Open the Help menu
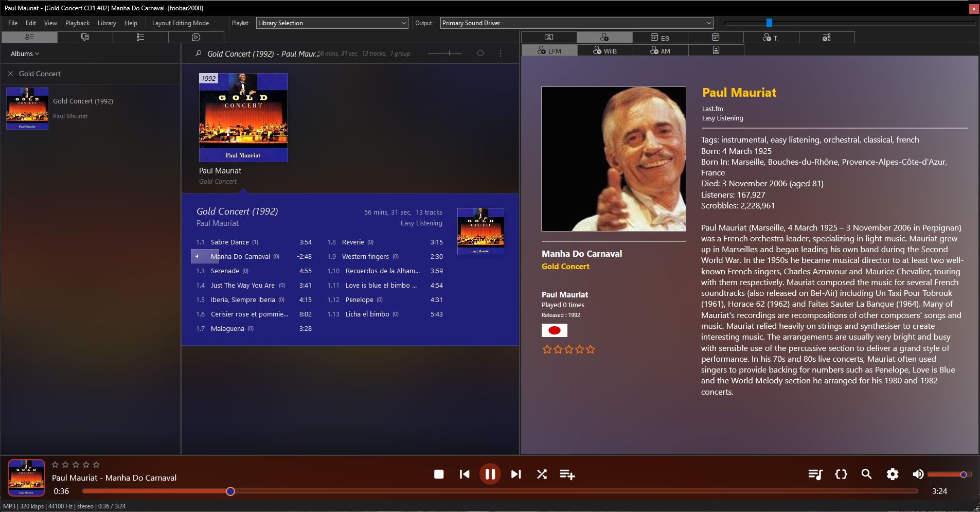The height and width of the screenshot is (512, 980). tap(131, 23)
